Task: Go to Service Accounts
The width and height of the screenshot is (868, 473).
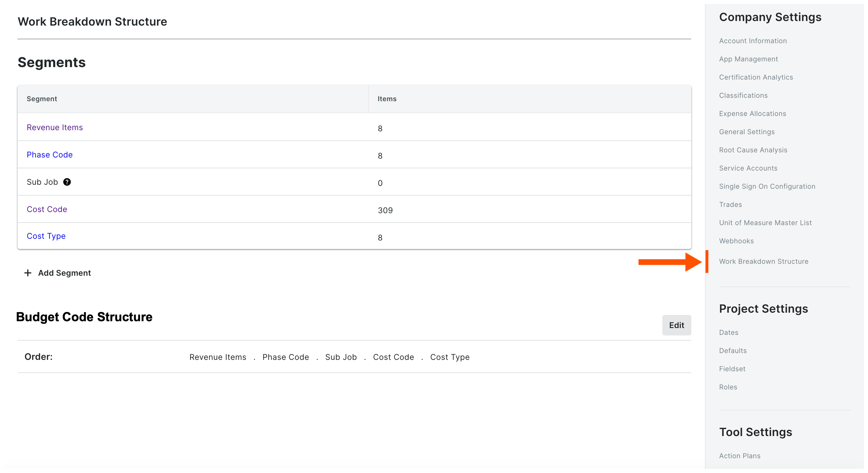Action: pyautogui.click(x=748, y=168)
